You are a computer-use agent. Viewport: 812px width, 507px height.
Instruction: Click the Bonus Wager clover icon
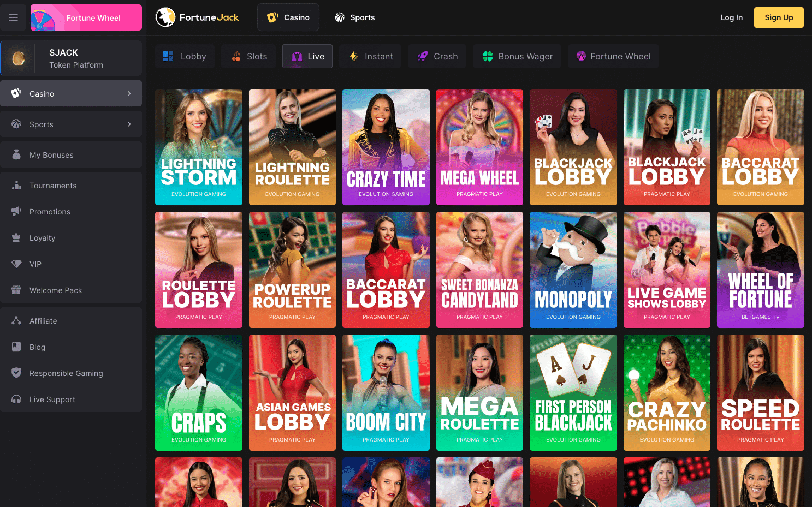coord(488,56)
